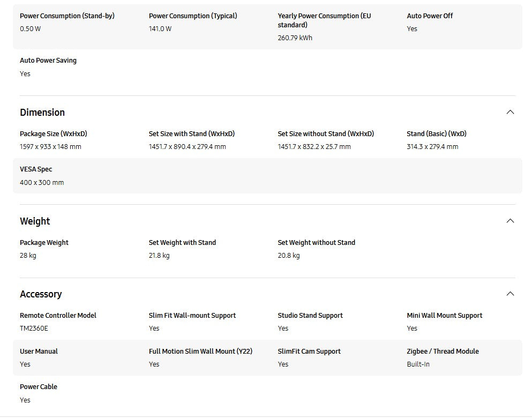Click the Dimension section heading
This screenshot has height=418, width=532.
pyautogui.click(x=42, y=113)
